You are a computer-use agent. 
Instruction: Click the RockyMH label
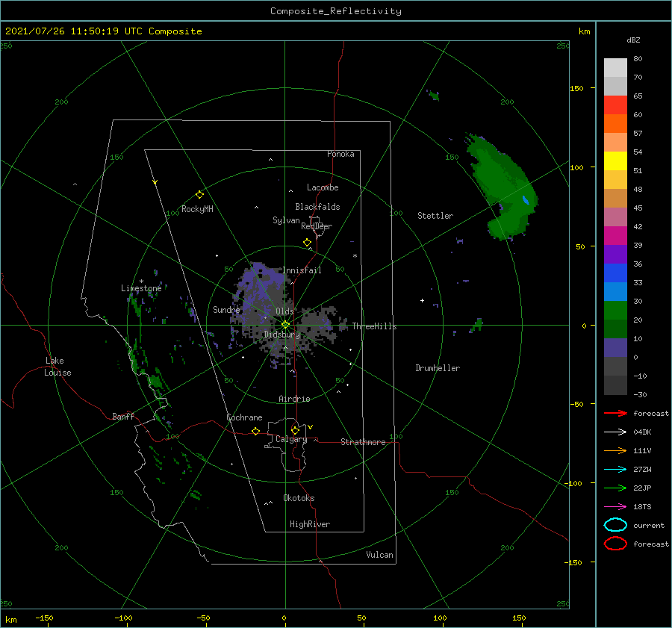197,209
